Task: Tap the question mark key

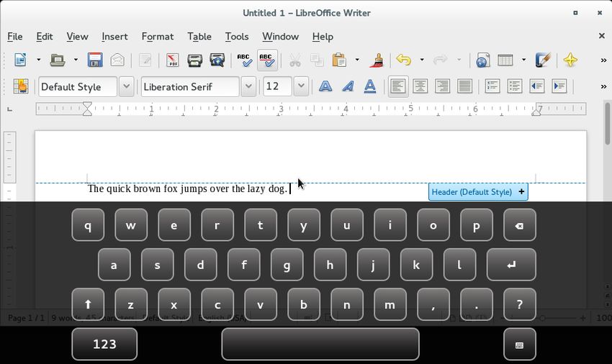Action: click(x=520, y=304)
